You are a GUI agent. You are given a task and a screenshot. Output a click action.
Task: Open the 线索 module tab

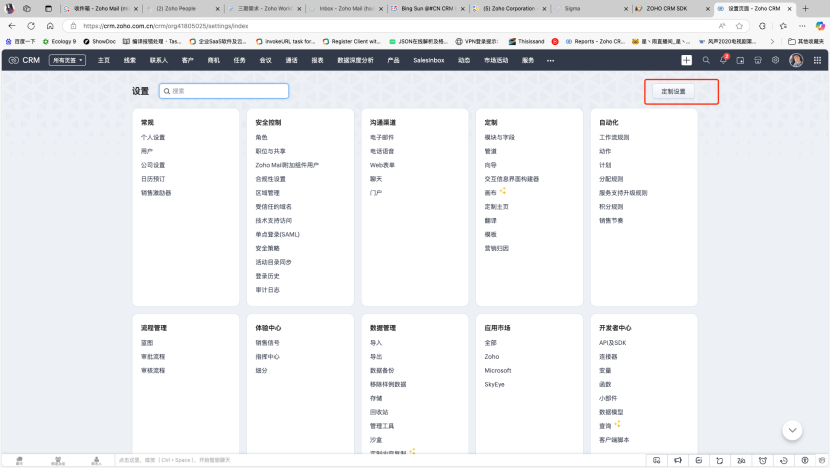point(130,60)
